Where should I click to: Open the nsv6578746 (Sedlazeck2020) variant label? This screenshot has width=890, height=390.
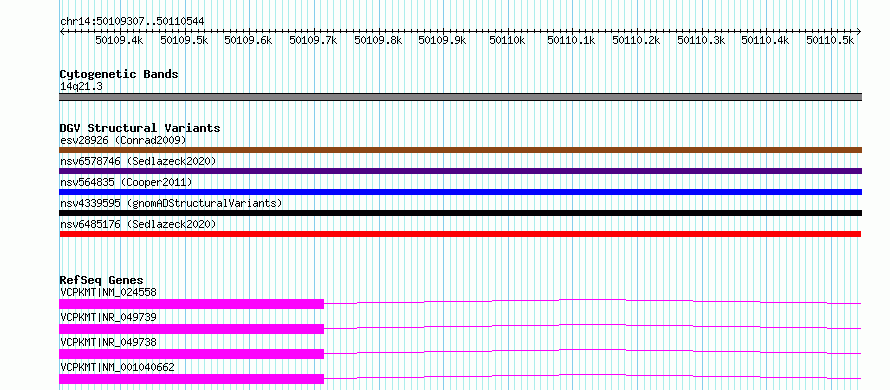138,161
